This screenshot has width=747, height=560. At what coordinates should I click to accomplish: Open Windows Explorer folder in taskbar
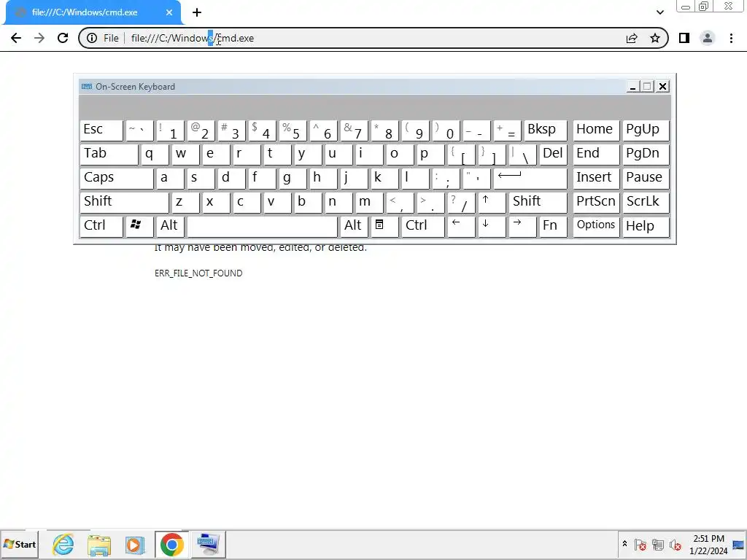point(99,544)
